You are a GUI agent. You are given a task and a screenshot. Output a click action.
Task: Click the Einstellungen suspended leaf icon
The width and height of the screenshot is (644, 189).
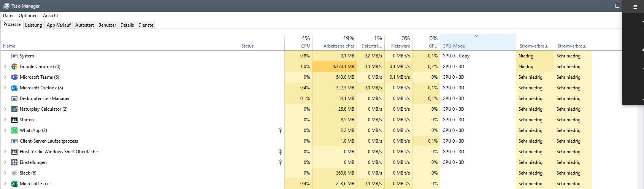pyautogui.click(x=280, y=162)
